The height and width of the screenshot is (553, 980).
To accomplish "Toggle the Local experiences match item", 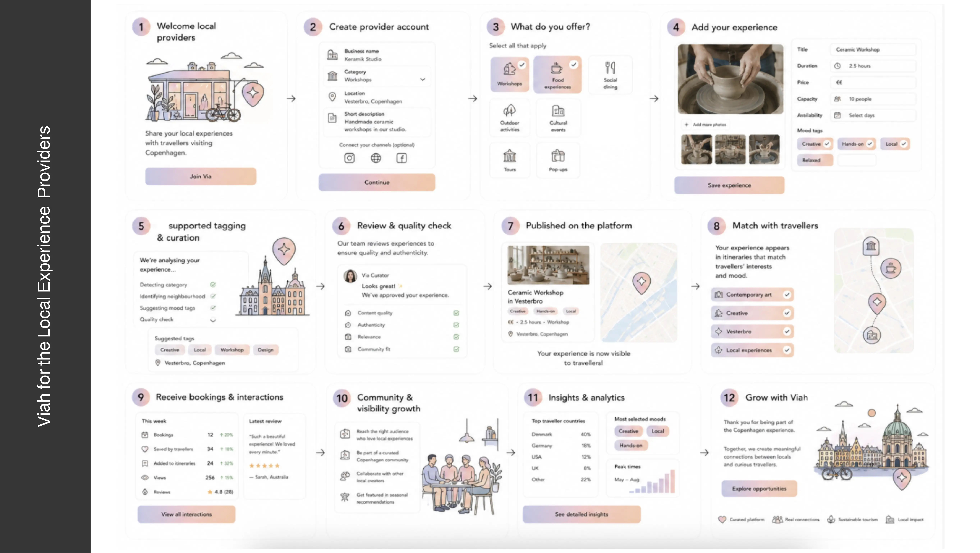I will [x=752, y=350].
